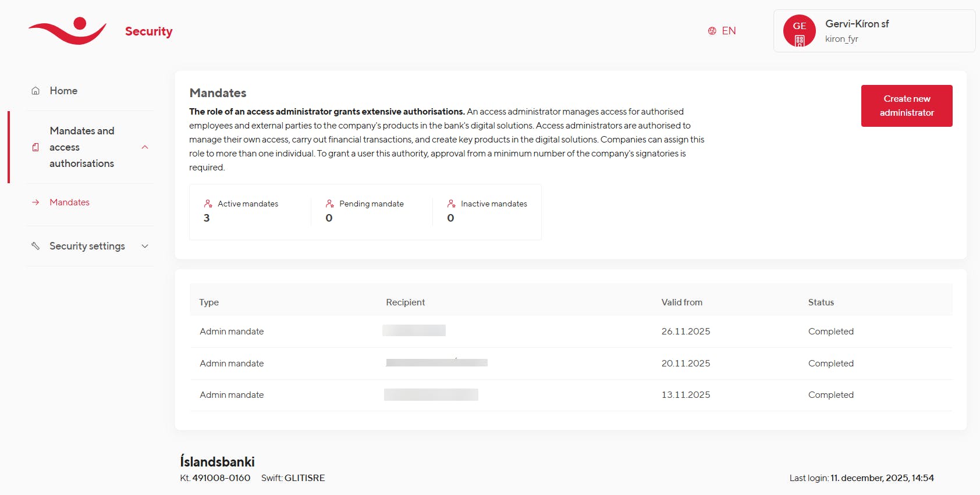Click the Home house icon
This screenshot has width=980, height=495.
click(x=35, y=91)
